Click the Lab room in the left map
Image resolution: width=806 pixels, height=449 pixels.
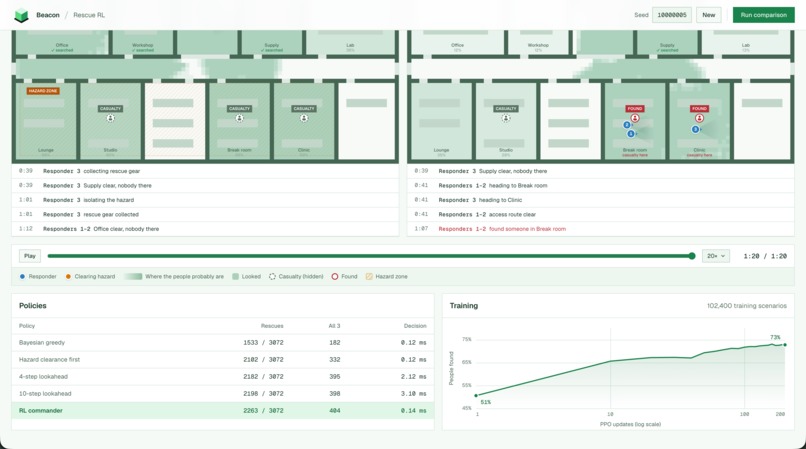point(351,42)
